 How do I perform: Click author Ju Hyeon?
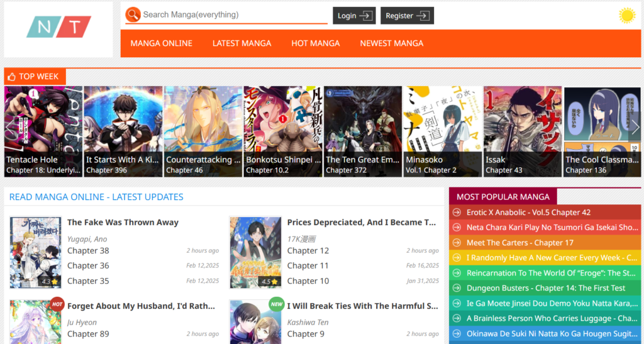[x=82, y=322]
